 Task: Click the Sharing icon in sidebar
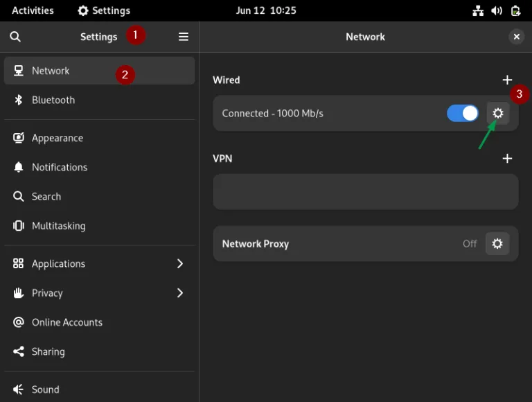(18, 351)
